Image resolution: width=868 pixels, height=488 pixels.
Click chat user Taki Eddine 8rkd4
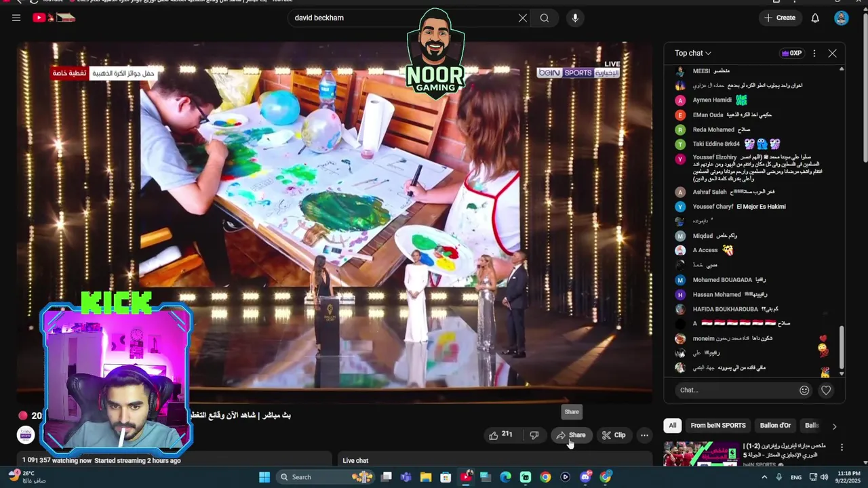point(716,144)
